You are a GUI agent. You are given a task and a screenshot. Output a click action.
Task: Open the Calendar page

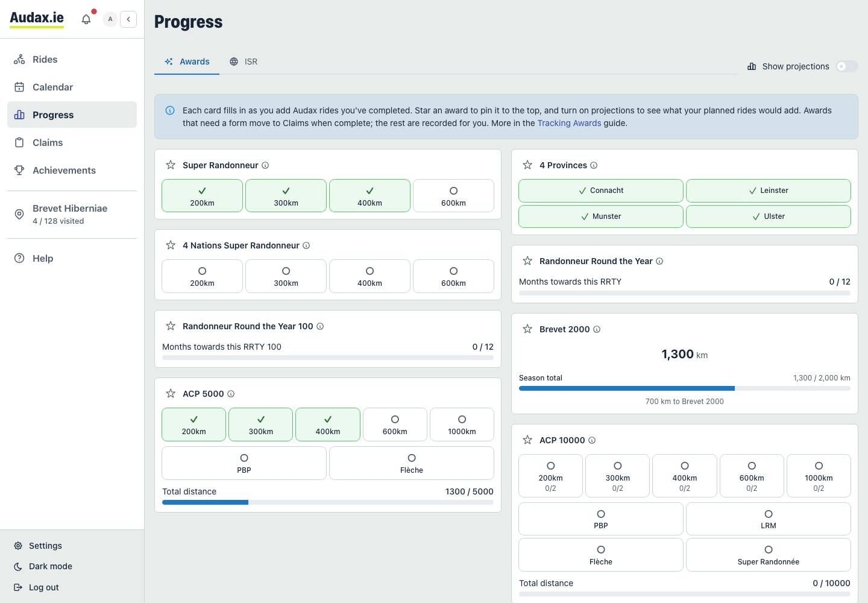coord(72,87)
